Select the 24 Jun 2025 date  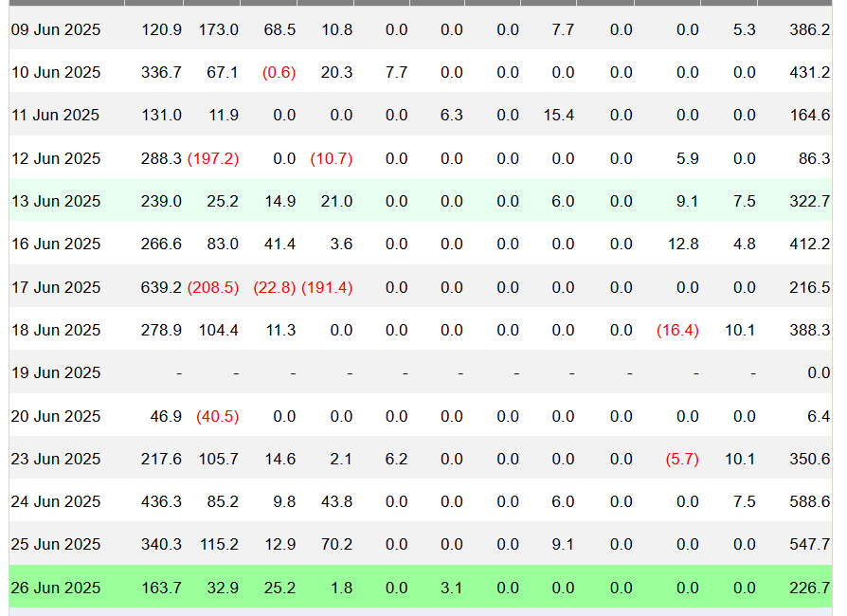pos(56,501)
